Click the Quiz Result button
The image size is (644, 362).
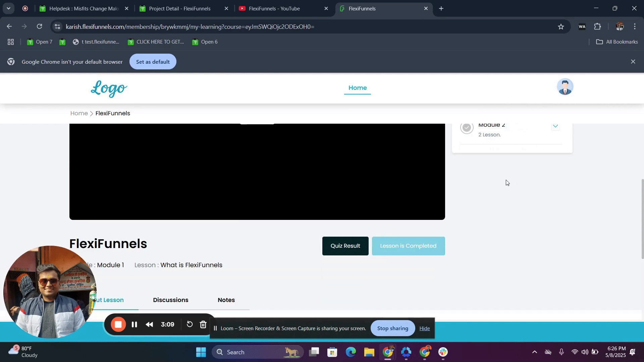[x=345, y=246]
